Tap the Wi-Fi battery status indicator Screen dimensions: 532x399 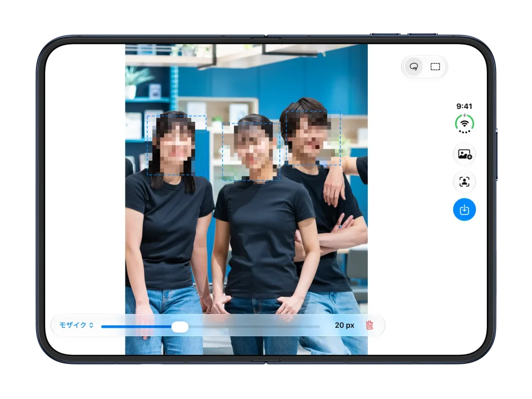(464, 124)
